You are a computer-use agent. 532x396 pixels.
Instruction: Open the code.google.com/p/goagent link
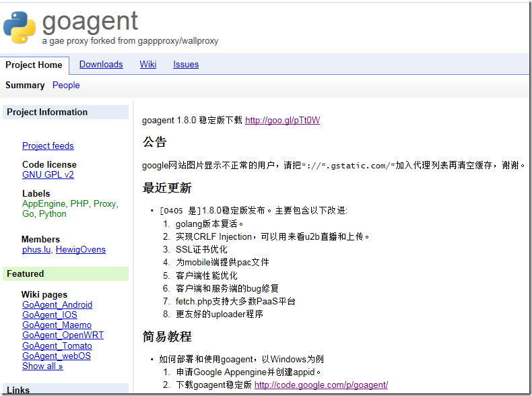pos(321,385)
